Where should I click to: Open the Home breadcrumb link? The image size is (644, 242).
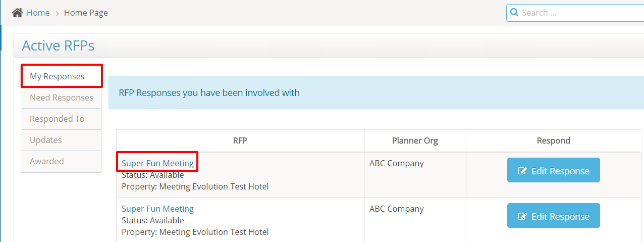[x=38, y=13]
